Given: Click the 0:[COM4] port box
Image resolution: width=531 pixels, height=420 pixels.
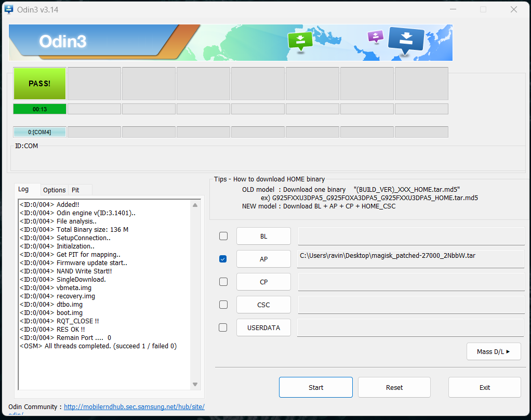Looking at the screenshot, I should pos(39,132).
